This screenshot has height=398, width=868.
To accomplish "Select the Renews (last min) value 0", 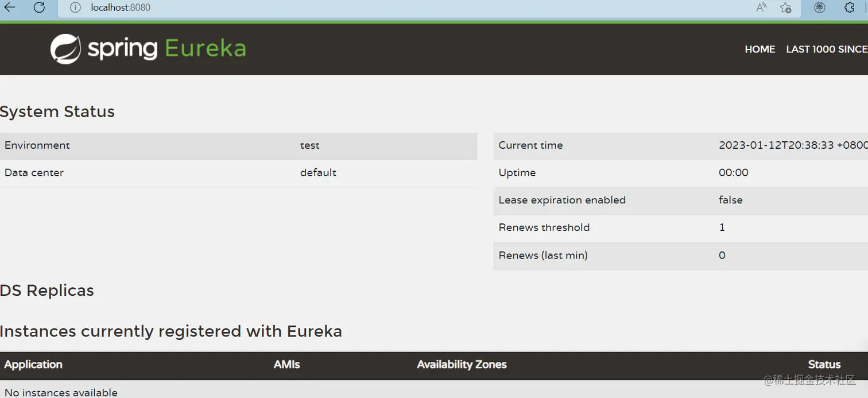I will (722, 255).
